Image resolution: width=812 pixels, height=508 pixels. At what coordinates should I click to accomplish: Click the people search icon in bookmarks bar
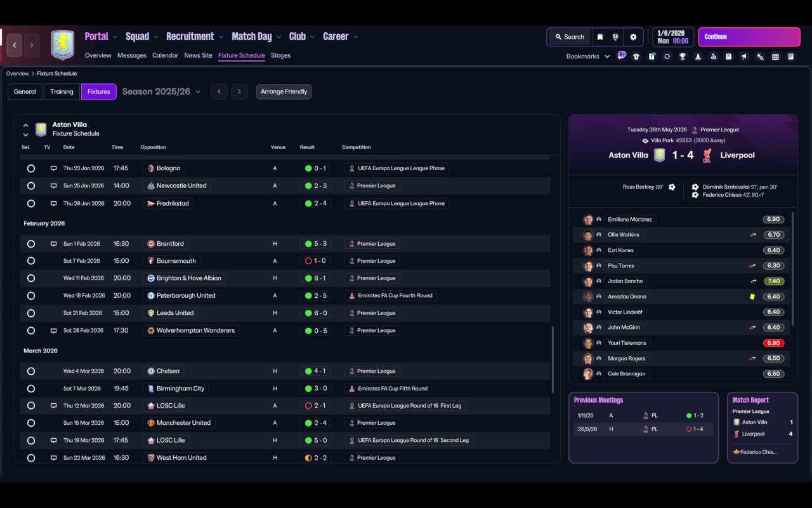pos(713,57)
